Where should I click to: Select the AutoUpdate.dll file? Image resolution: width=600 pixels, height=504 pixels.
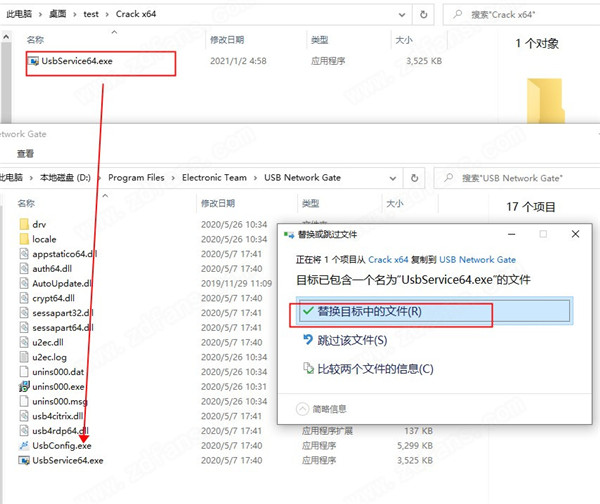point(64,283)
